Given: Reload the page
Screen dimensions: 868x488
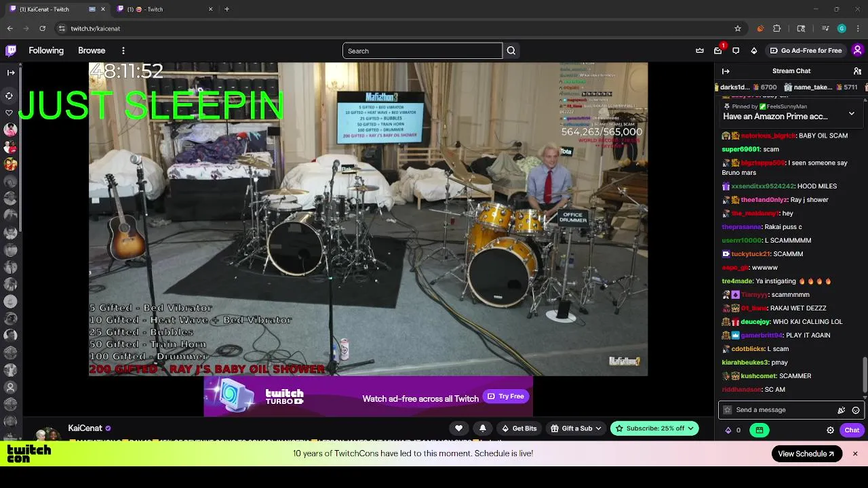Looking at the screenshot, I should [x=42, y=28].
